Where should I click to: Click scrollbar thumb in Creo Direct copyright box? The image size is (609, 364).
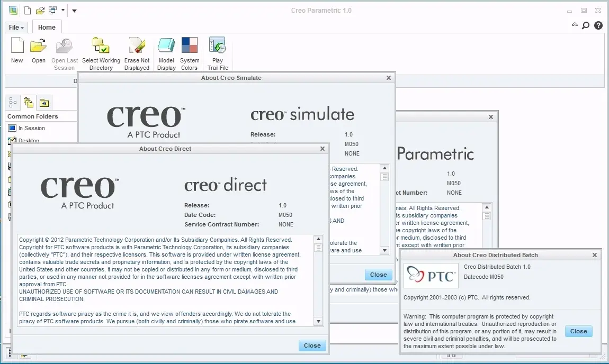[x=318, y=248]
